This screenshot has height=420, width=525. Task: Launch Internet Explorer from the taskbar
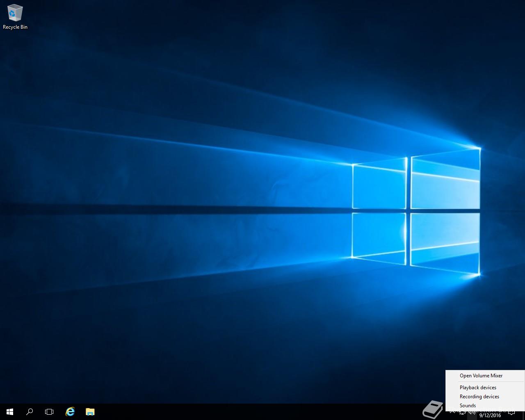pos(70,412)
